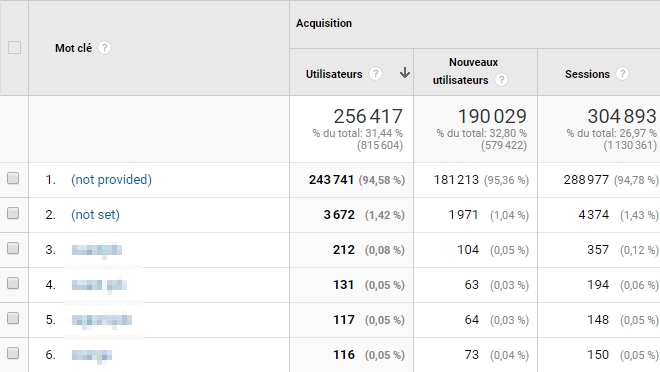The width and height of the screenshot is (660, 372).
Task: Check the row 6 checkbox
Action: tap(13, 353)
